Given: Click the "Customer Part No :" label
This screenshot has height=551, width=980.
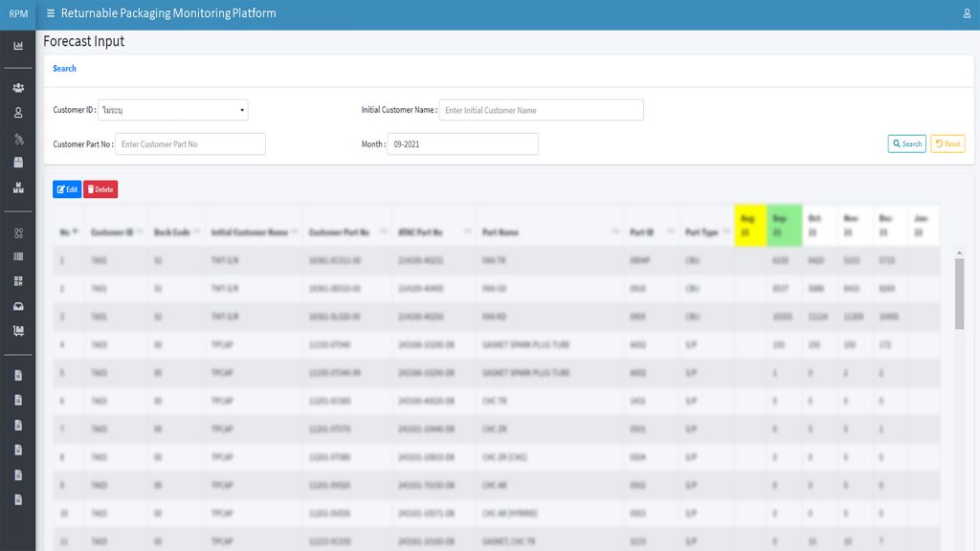Looking at the screenshot, I should (x=83, y=144).
